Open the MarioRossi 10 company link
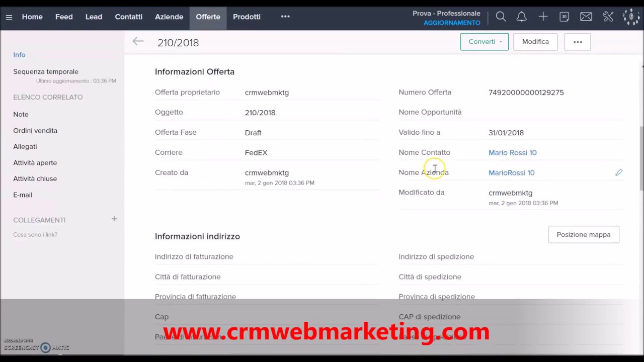 pos(511,172)
